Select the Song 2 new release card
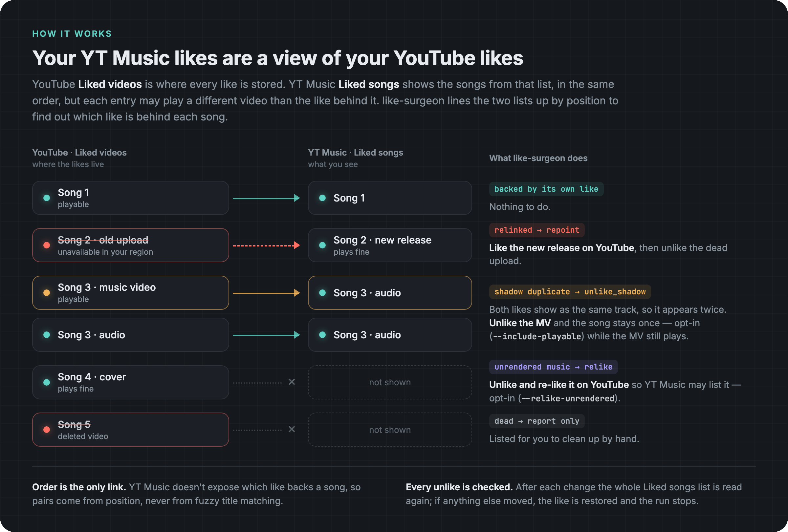 [x=390, y=245]
